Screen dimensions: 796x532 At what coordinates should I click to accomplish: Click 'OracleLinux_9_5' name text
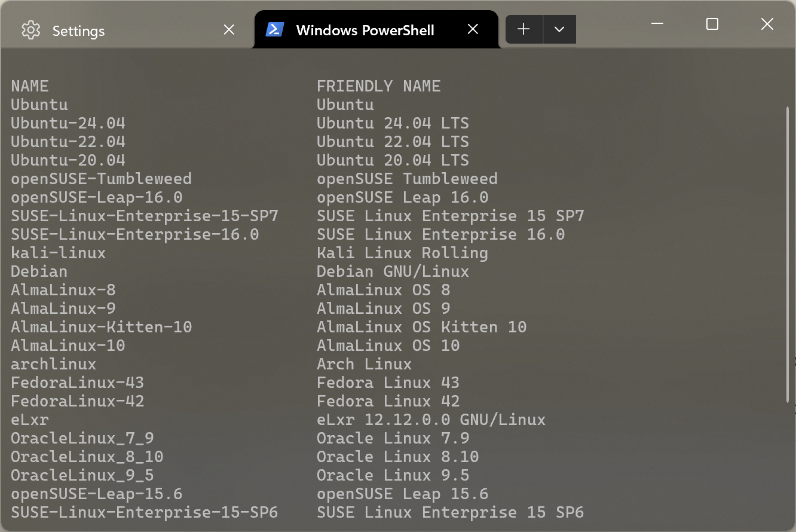tap(82, 475)
